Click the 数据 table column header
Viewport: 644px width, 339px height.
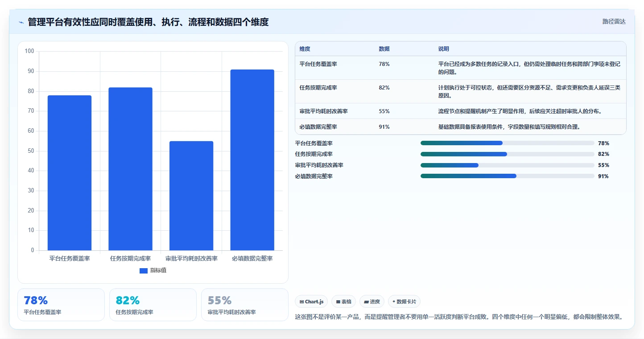click(x=384, y=49)
